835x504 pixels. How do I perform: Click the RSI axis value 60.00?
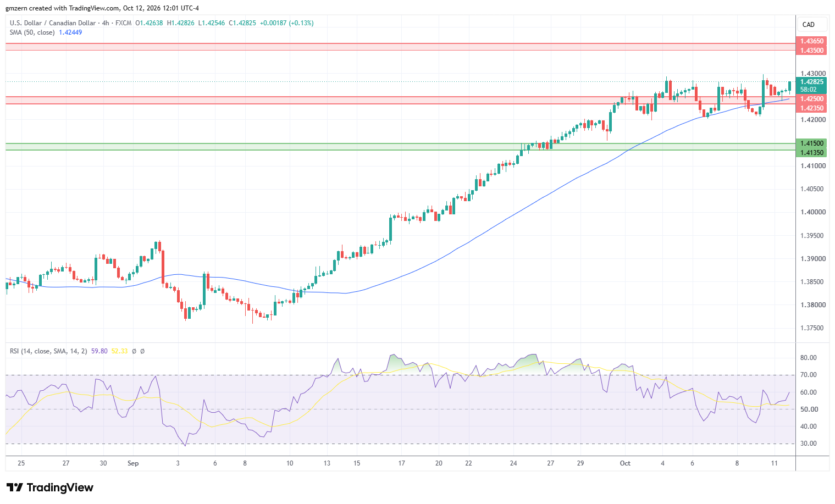tap(809, 392)
